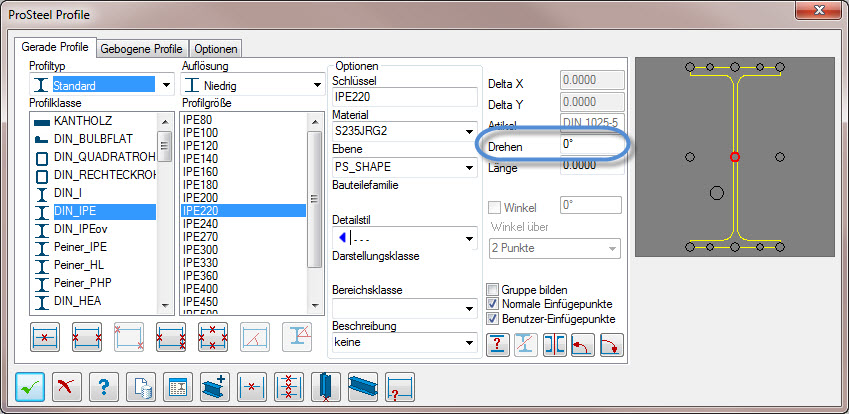
Task: Rotate profile clockwise with the down-arrow arc icon
Action: (x=612, y=344)
